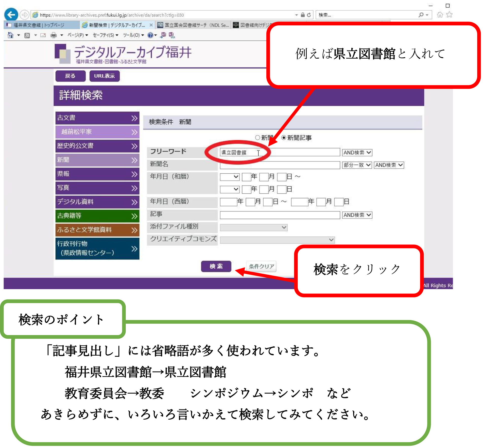Open the 新聞名 AND検索 dropdown
This screenshot has height=448, width=483.
389,165
